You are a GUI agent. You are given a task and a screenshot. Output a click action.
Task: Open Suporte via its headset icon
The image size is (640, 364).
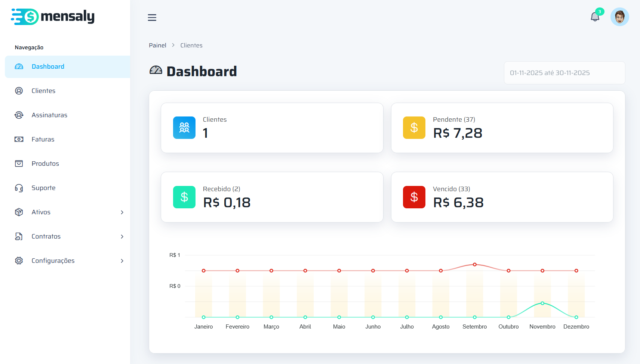[x=19, y=188]
